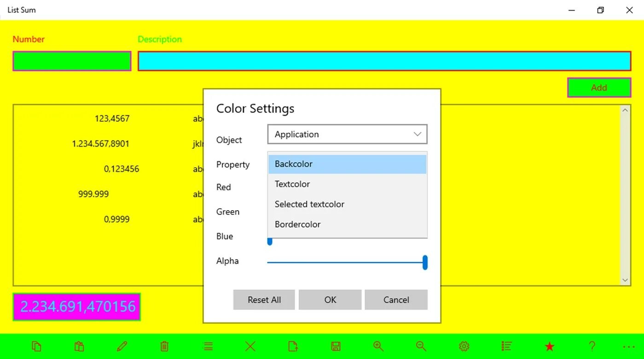Viewport: 644px width, 359px height.
Task: Click the open file page icon
Action: 293,347
